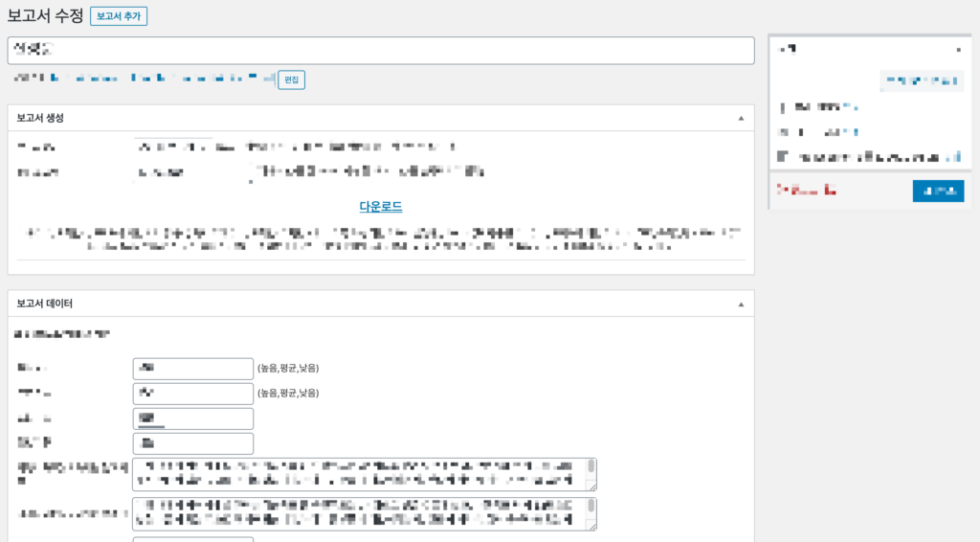Collapse the publish box toggle arrow

coord(958,48)
